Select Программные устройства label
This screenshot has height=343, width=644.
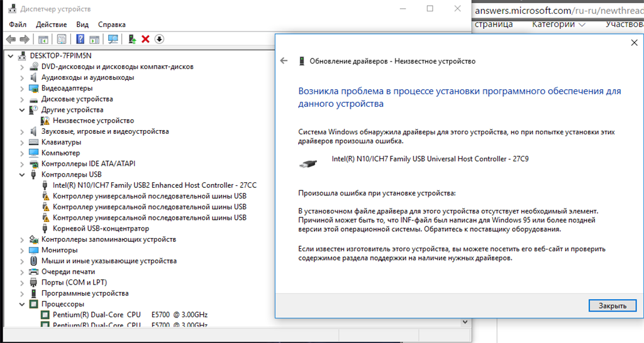pos(85,293)
